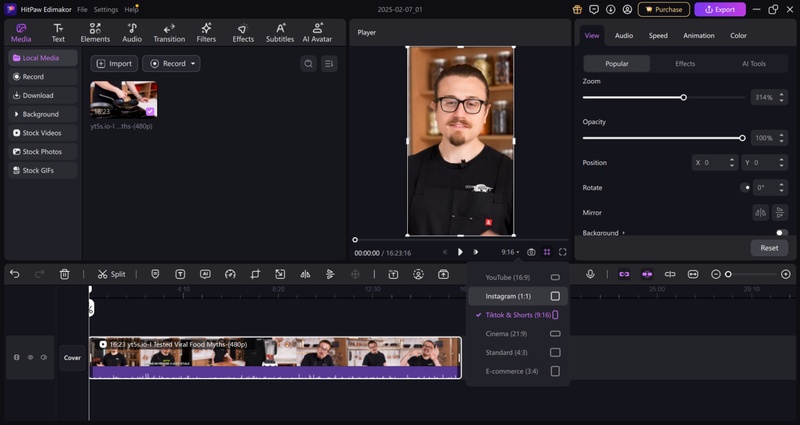Adjust Rotate degree stepper
800x425 pixels.
click(781, 187)
